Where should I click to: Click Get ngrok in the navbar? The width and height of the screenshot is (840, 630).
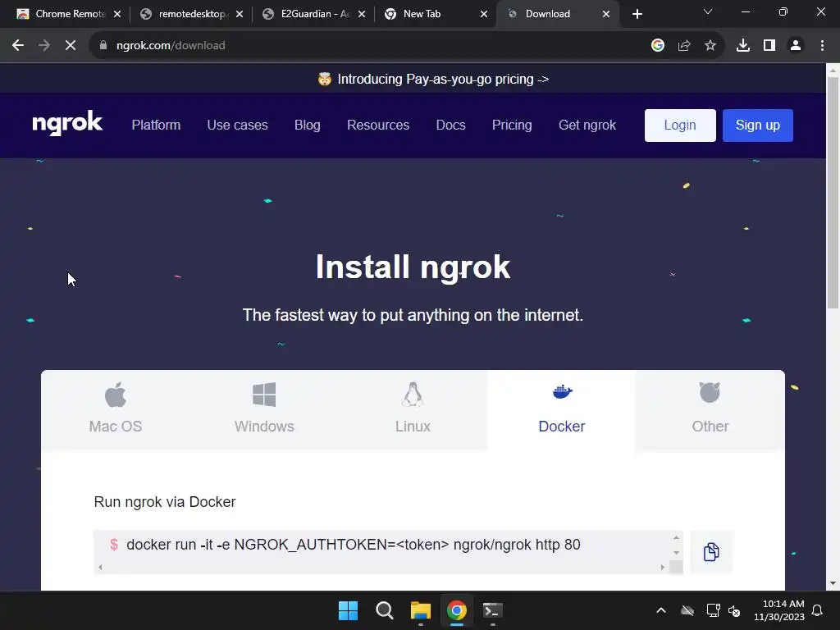[x=587, y=125]
